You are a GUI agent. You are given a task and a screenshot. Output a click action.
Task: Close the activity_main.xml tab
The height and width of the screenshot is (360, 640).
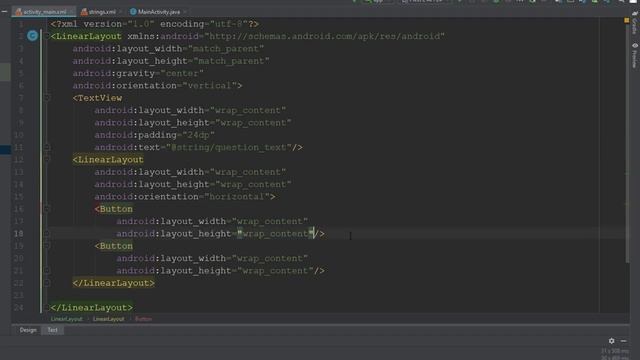pos(71,12)
